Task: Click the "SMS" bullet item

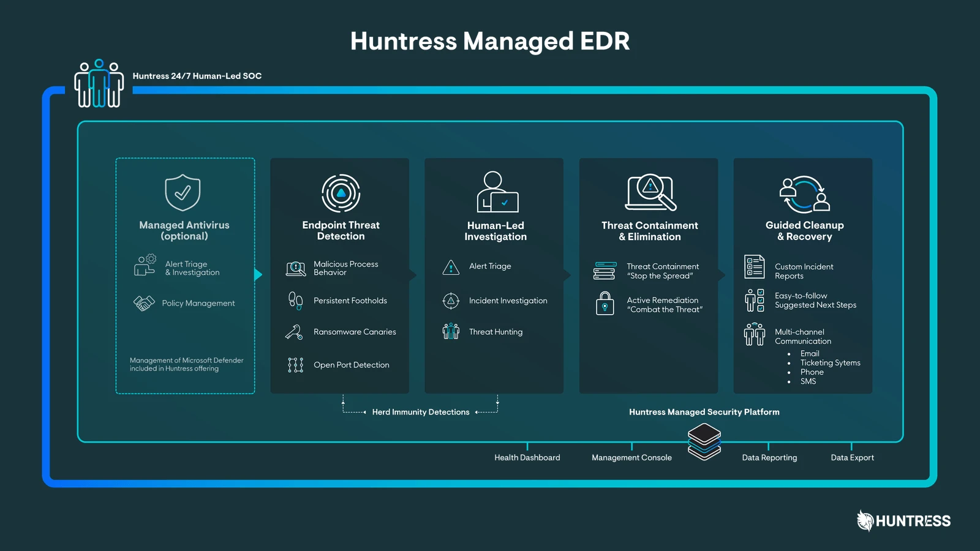Action: (x=809, y=381)
